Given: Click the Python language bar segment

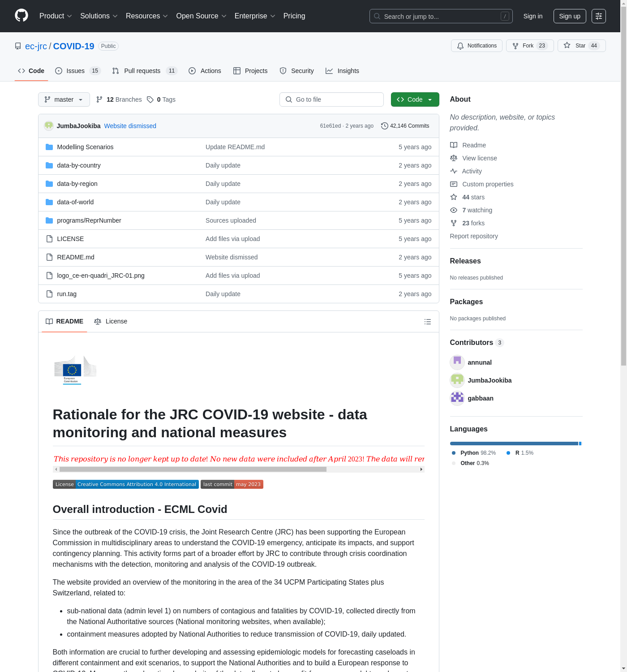Looking at the screenshot, I should point(513,444).
